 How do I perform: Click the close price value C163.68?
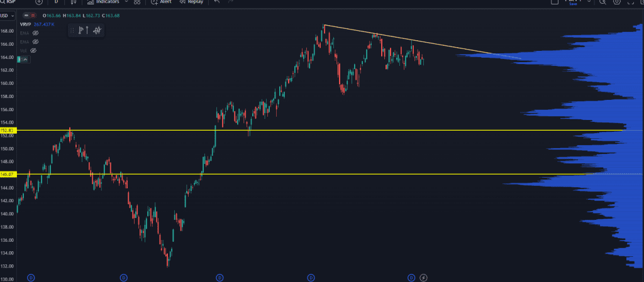point(111,16)
